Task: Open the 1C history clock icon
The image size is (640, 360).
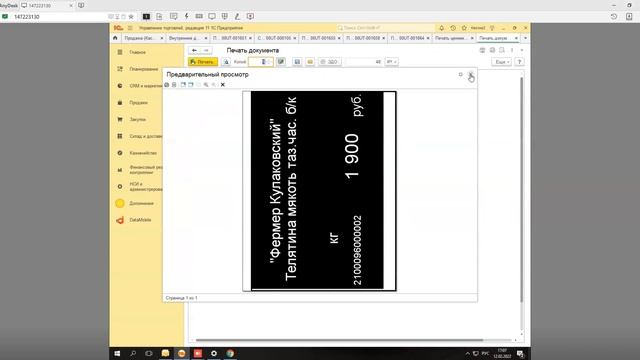Action: [453, 28]
